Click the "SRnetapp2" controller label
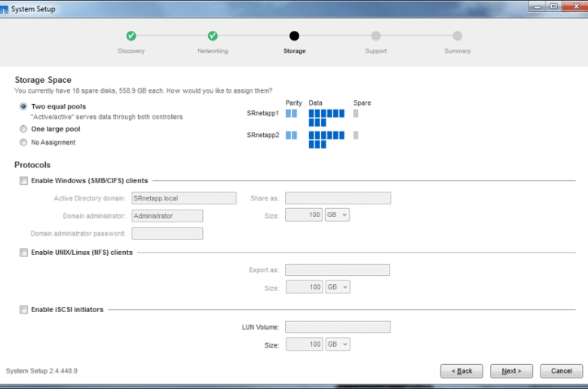588x389 pixels. pos(263,135)
